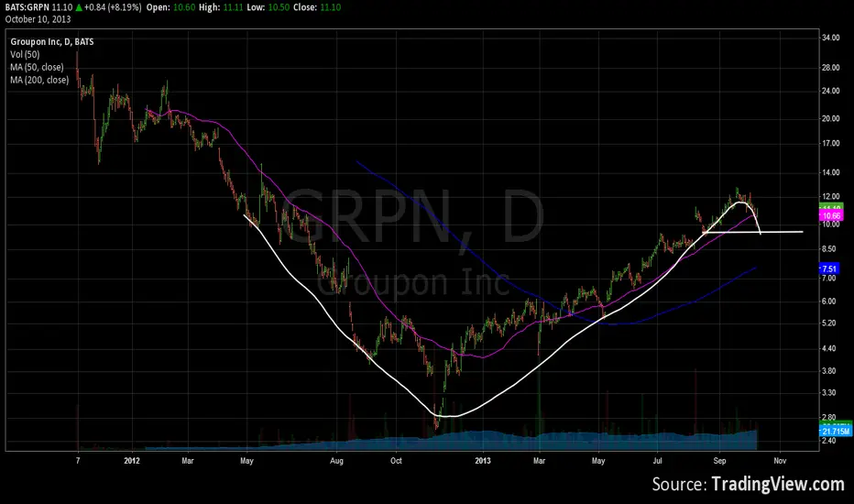Click the 5.20 price axis label
This screenshot has width=854, height=504.
[828, 323]
